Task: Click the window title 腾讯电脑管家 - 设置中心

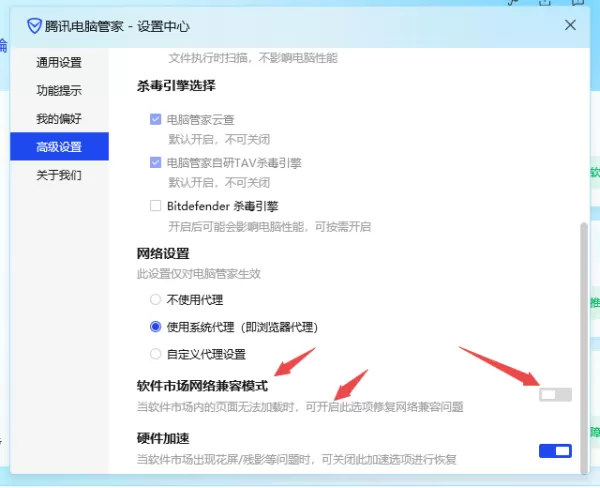Action: coord(117,26)
